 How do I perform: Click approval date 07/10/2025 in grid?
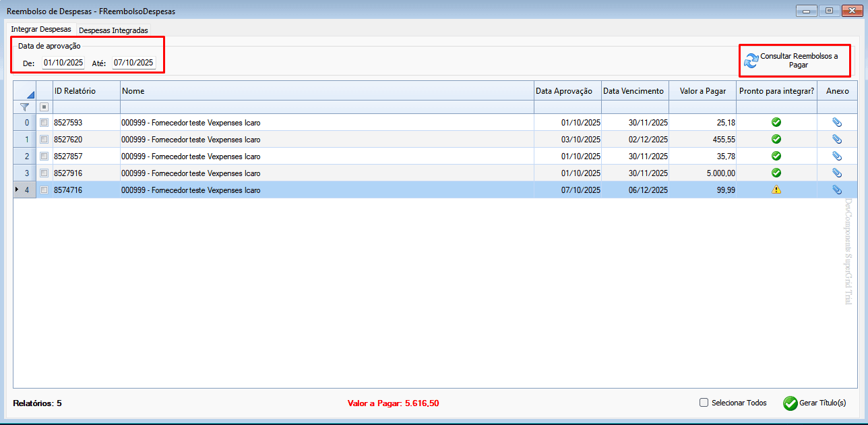coord(567,190)
